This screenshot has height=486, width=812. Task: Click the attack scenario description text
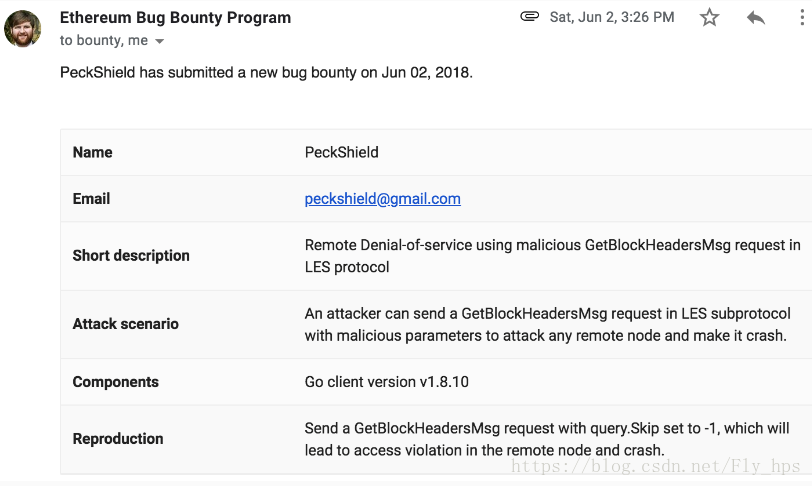tap(547, 324)
